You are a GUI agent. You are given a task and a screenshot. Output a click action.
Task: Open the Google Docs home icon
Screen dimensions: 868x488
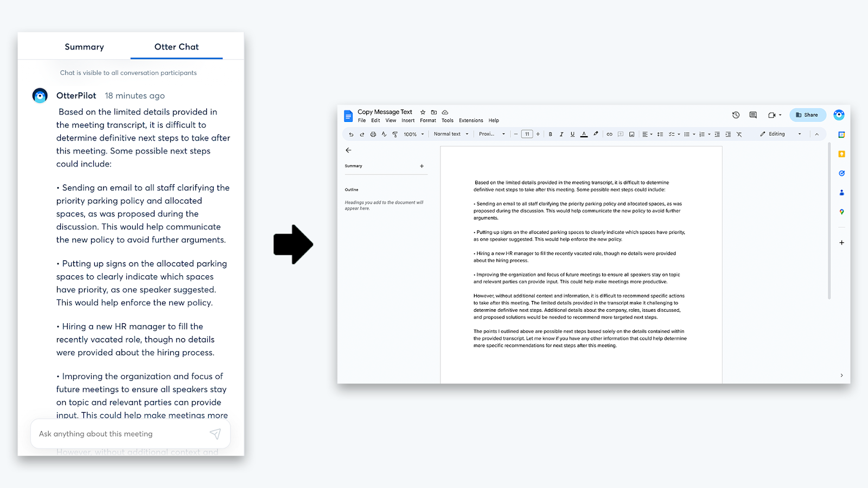[348, 115]
